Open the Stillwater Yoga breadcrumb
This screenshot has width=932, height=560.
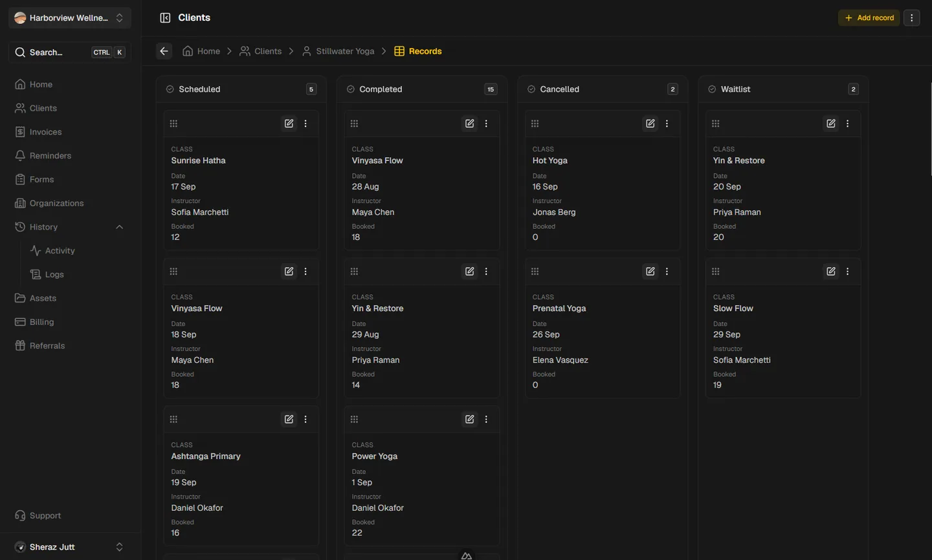coord(338,51)
